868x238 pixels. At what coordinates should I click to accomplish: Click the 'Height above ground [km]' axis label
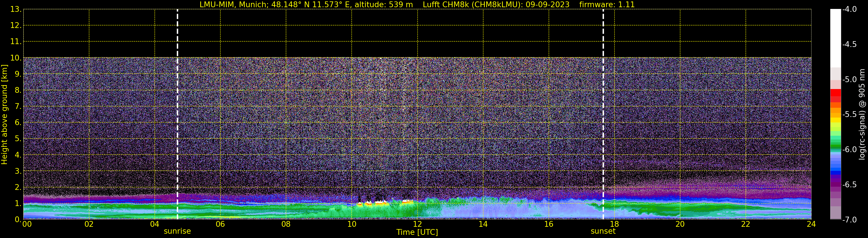point(4,115)
